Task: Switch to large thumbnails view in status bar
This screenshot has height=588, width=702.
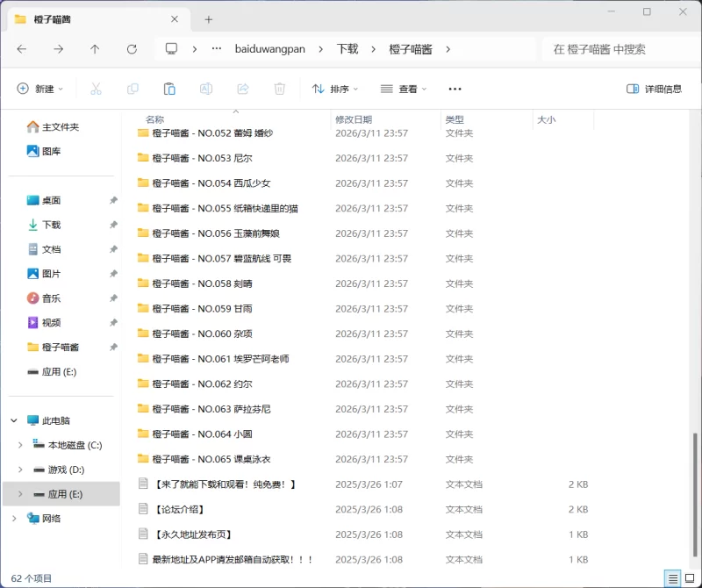Action: pyautogui.click(x=689, y=577)
